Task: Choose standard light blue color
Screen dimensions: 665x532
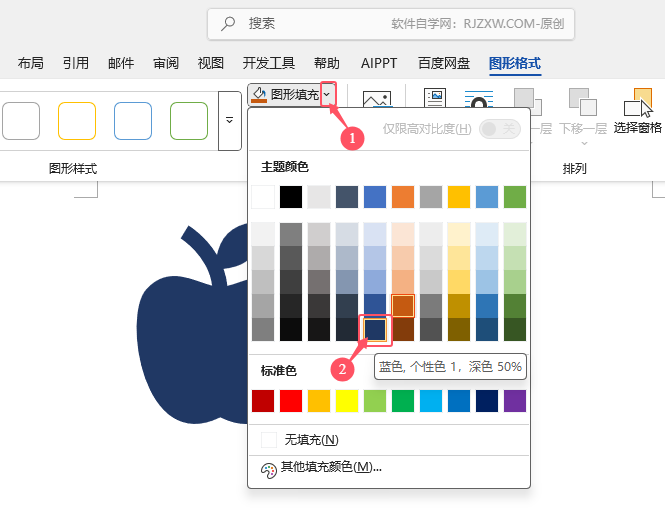Action: [431, 401]
